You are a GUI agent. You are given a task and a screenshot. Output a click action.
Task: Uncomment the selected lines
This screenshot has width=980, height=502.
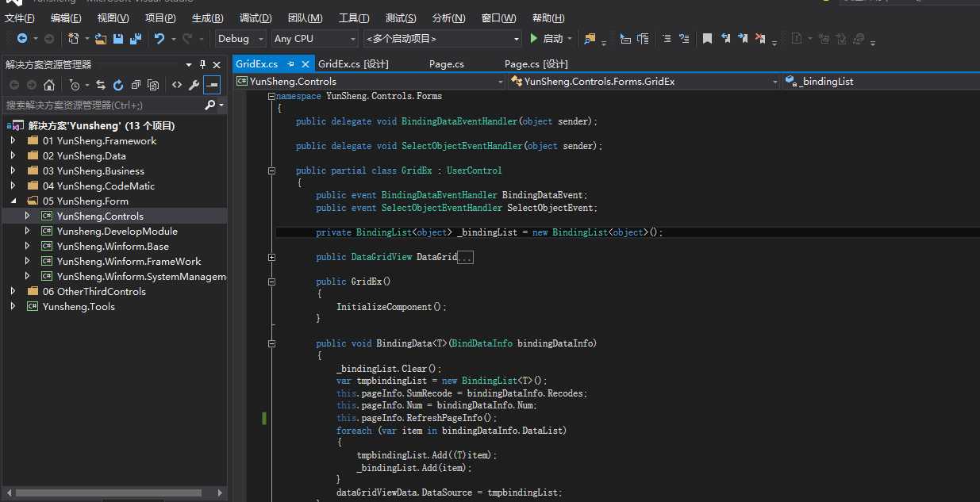click(x=684, y=38)
